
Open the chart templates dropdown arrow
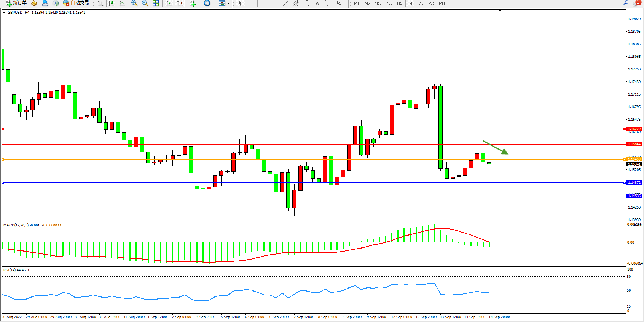(x=228, y=3)
